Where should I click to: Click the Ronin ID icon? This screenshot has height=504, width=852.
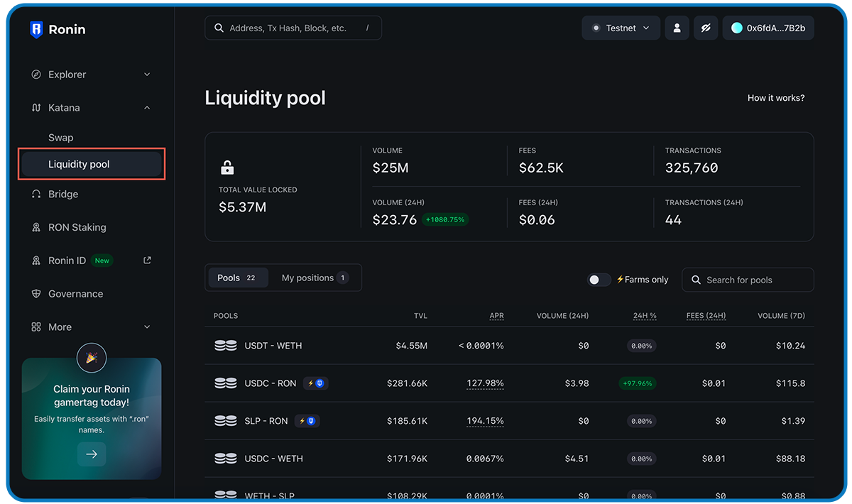36,261
